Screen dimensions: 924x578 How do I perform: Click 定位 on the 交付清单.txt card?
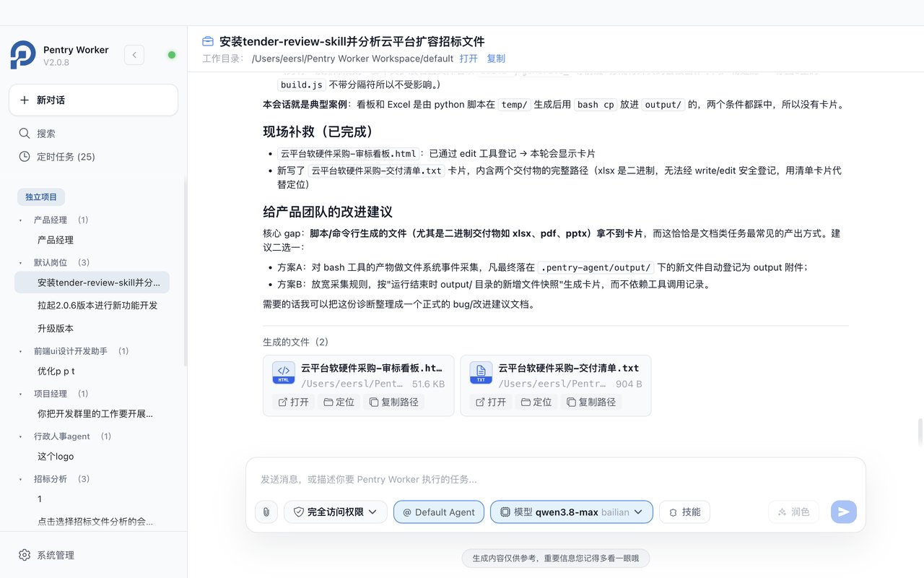click(x=536, y=402)
